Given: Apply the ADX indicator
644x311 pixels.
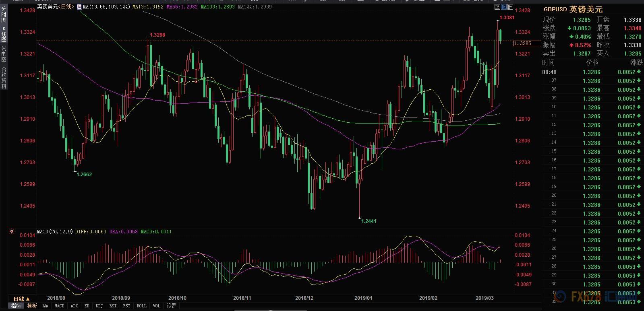Looking at the screenshot, I should (x=74, y=306).
